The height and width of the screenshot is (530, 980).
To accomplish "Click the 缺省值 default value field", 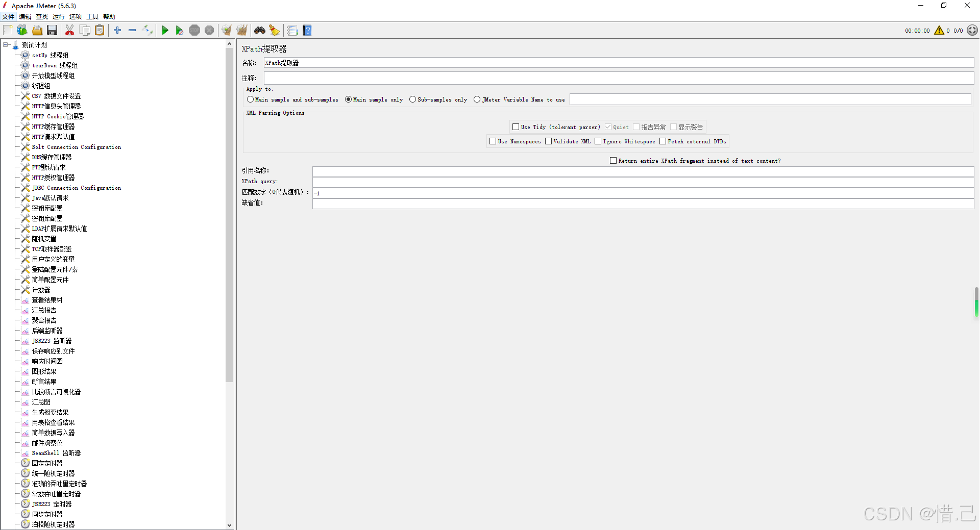I will 643,203.
